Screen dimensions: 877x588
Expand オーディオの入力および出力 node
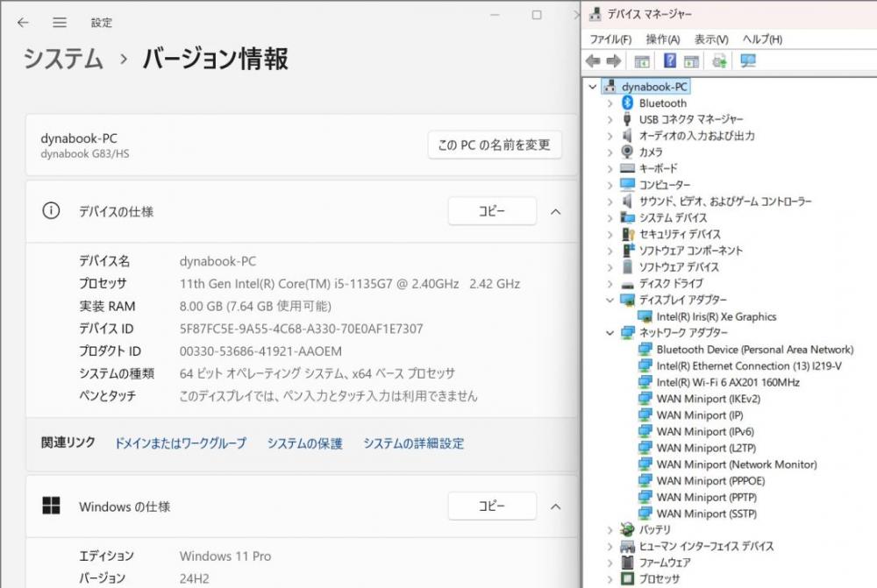(x=610, y=136)
